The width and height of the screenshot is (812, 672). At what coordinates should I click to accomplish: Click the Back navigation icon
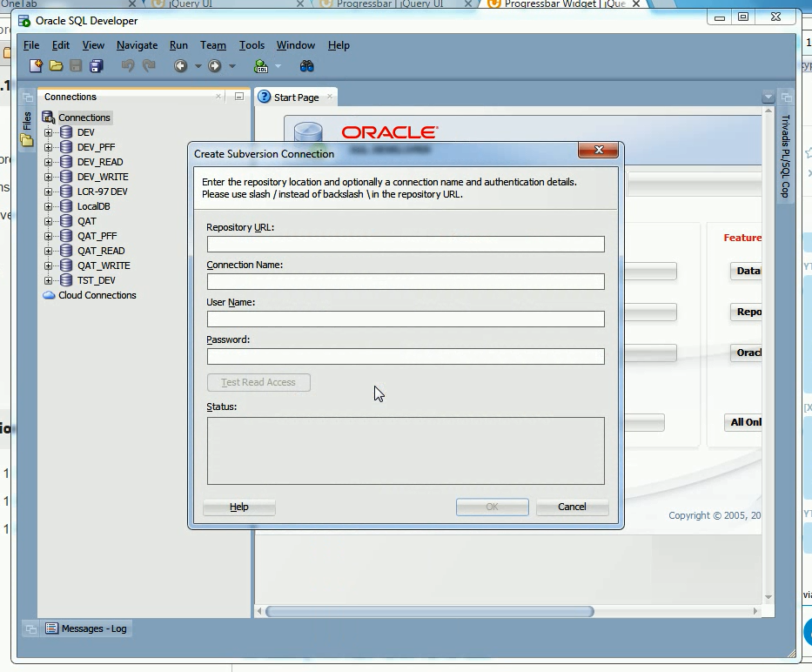(180, 66)
